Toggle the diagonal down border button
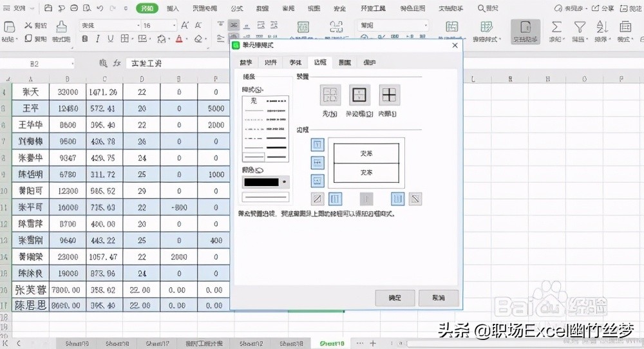Image resolution: width=644 pixels, height=349 pixels. pos(415,199)
